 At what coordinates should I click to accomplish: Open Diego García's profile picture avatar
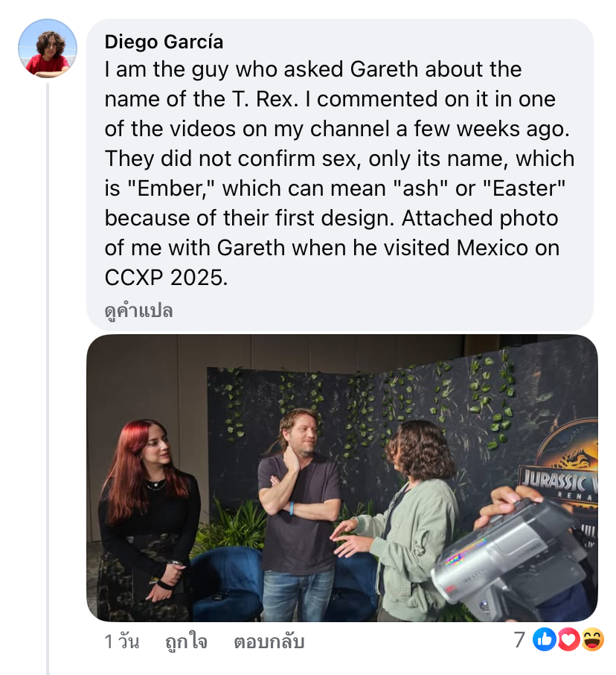click(48, 48)
